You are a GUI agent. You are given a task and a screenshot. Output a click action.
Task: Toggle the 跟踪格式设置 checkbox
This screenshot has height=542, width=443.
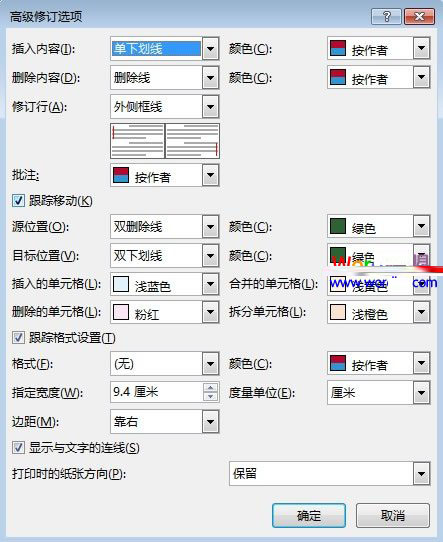click(18, 338)
